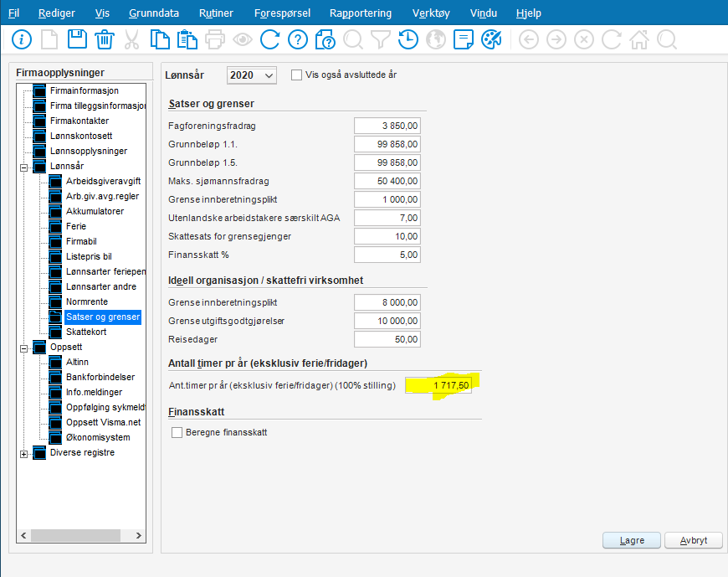Click the Maks. sjømannsfradrag value field
728x577 pixels.
pos(387,181)
